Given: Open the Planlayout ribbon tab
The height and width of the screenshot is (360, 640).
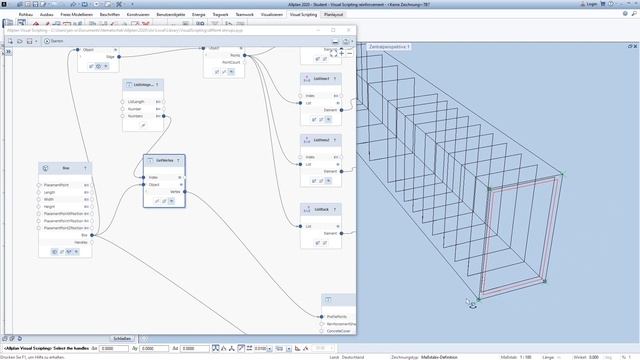Looking at the screenshot, I should point(333,14).
